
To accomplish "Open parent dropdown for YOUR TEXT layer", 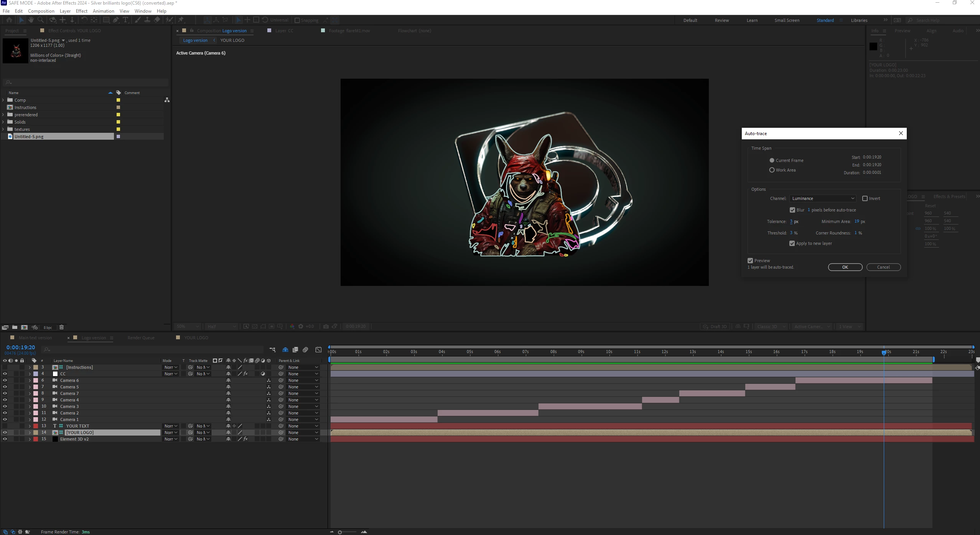I will tap(303, 426).
